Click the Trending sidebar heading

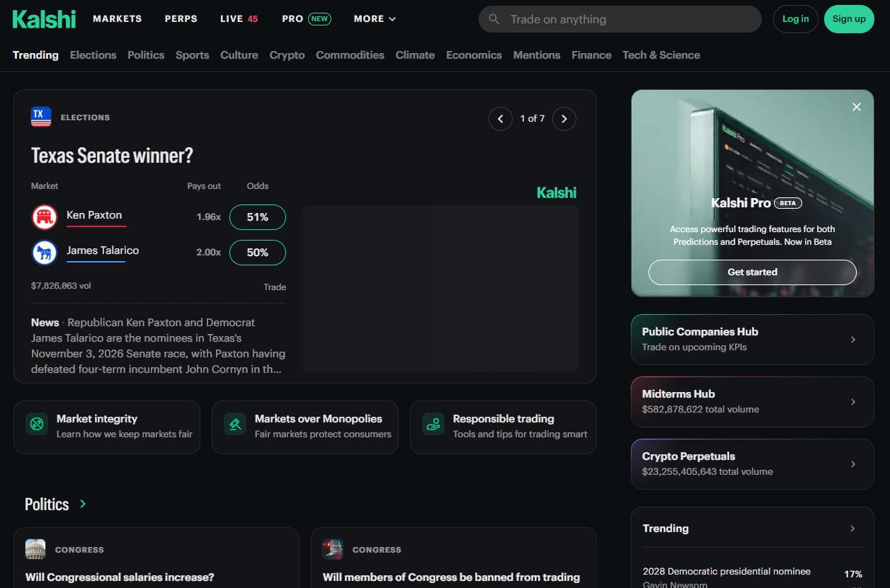click(666, 529)
